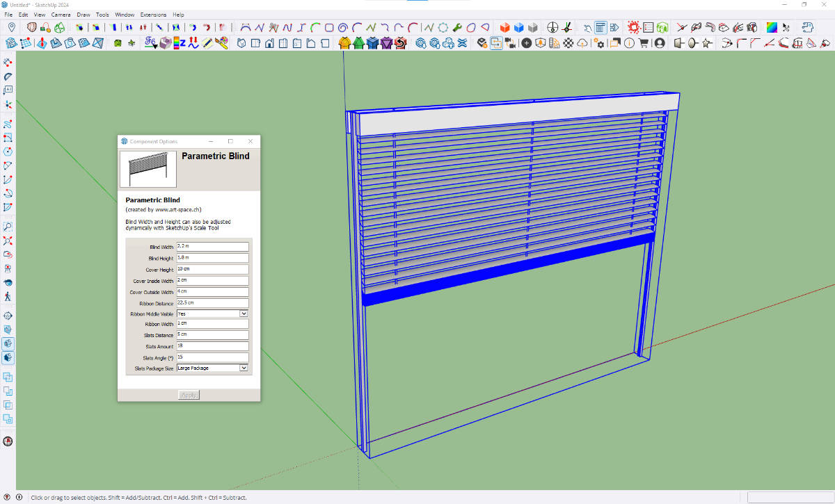Click the location pin Add Location icon
835x504 pixels.
tap(12, 27)
